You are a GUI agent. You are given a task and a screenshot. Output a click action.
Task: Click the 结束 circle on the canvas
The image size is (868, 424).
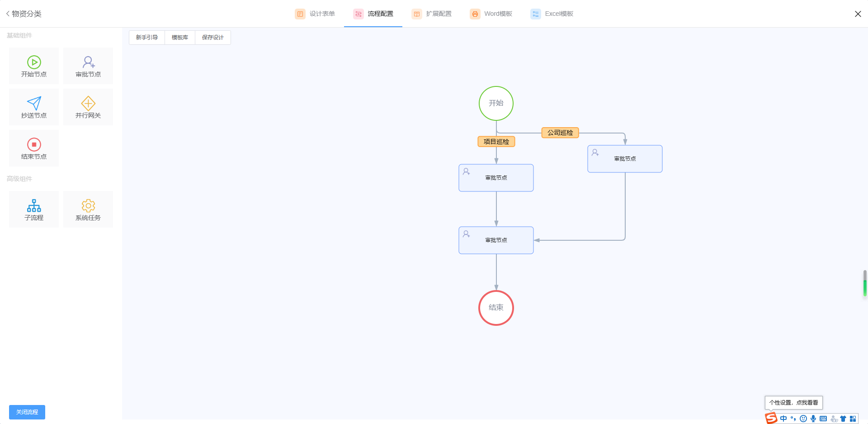pos(496,308)
